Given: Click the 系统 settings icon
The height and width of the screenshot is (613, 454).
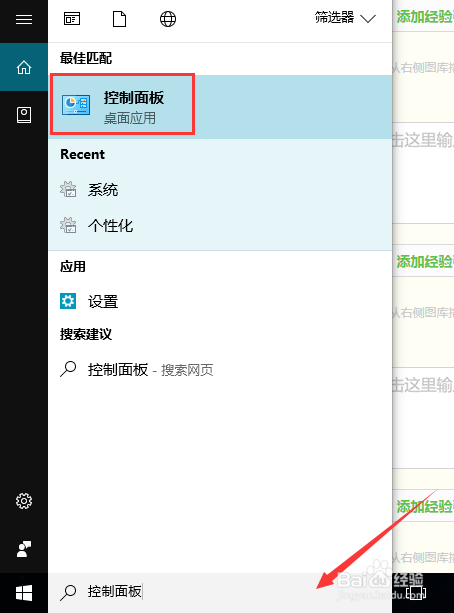Looking at the screenshot, I should click(68, 189).
